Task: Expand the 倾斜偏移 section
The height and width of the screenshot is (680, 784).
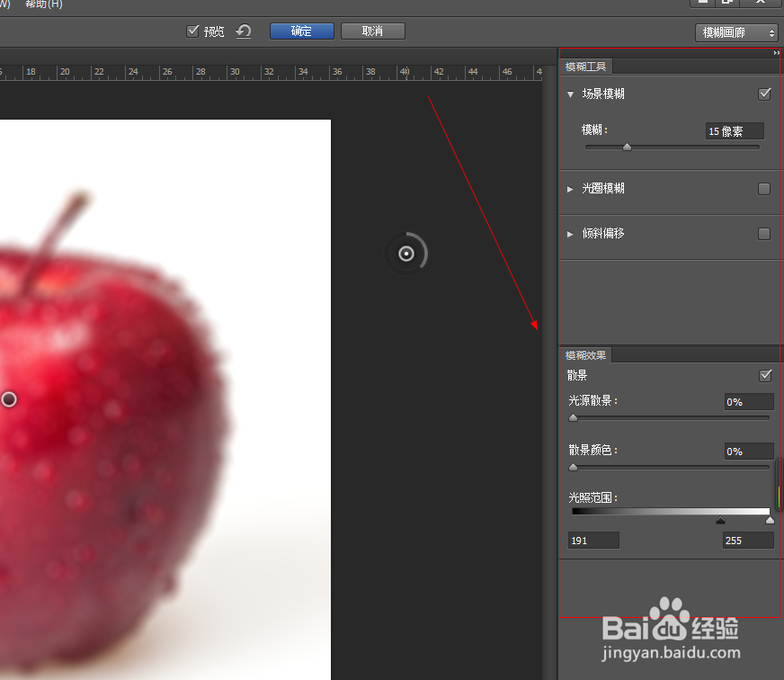Action: [570, 234]
